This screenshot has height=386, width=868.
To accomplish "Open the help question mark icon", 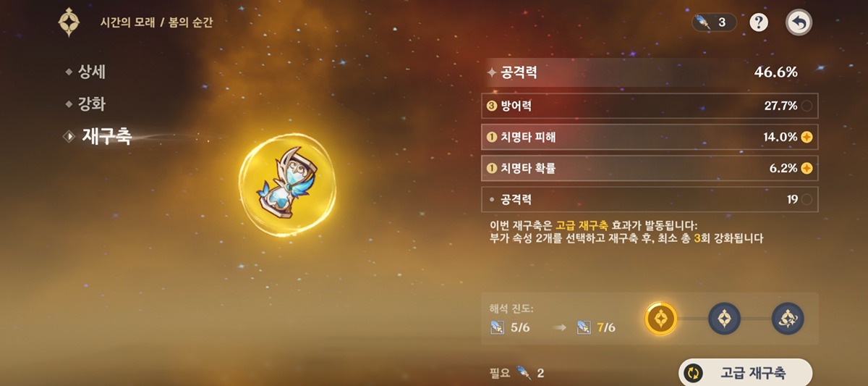I will point(758,22).
